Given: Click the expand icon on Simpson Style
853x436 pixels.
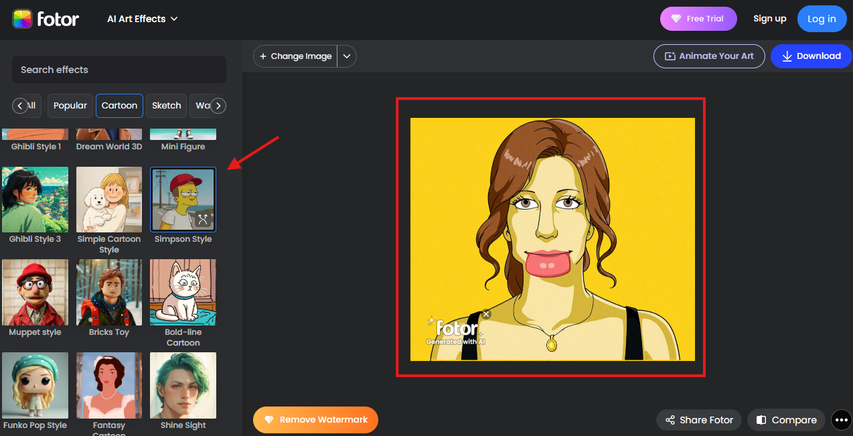Looking at the screenshot, I should pos(203,219).
